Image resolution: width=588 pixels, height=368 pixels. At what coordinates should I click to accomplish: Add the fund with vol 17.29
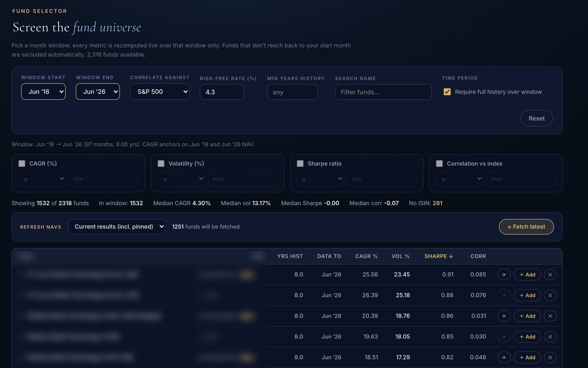(527, 357)
